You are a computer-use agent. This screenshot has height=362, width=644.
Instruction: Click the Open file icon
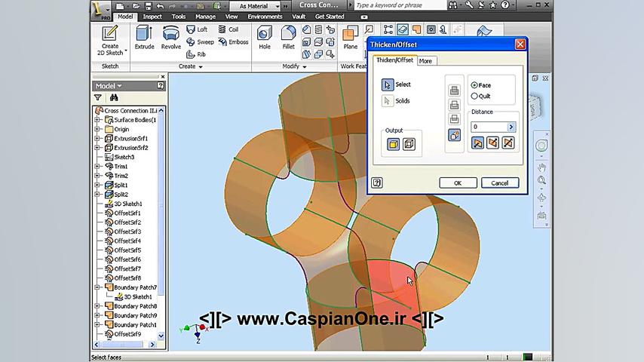[136, 6]
